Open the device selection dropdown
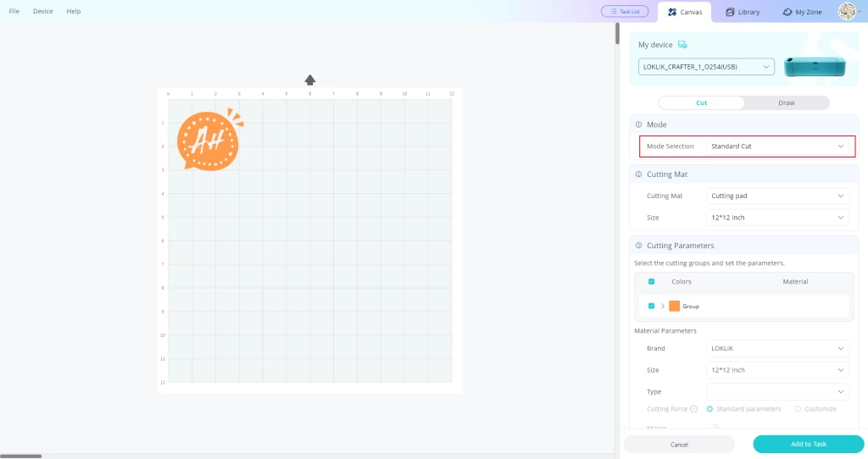This screenshot has height=459, width=868. tap(706, 67)
